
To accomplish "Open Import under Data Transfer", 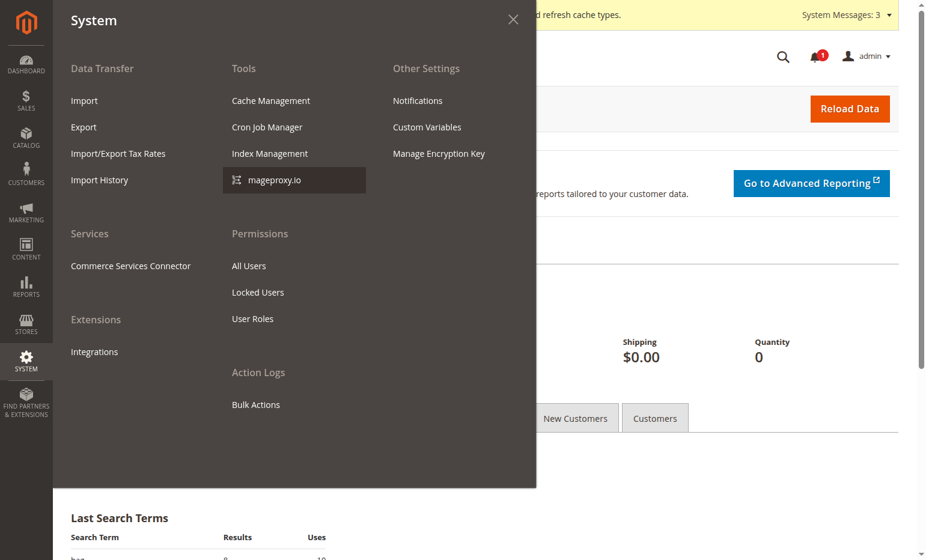I will pos(84,101).
